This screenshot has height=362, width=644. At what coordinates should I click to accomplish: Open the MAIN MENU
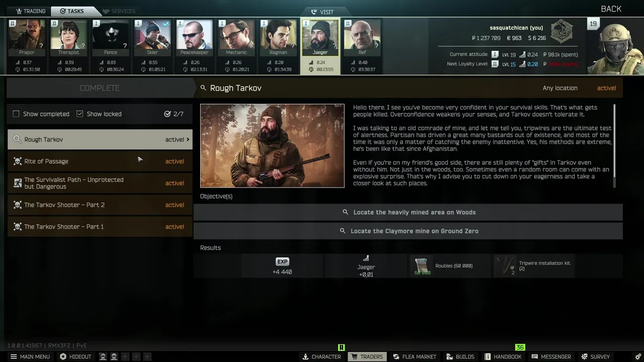pos(30,356)
